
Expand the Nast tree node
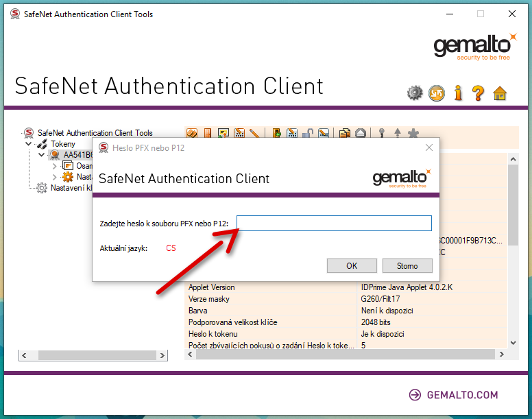click(54, 177)
